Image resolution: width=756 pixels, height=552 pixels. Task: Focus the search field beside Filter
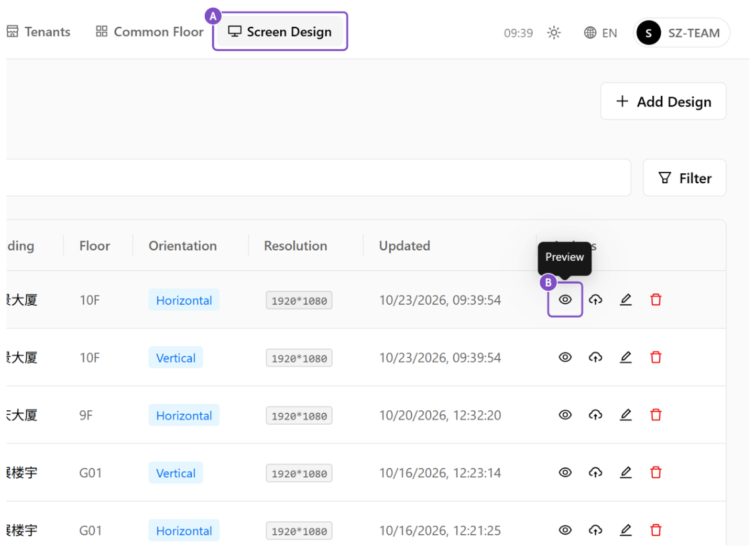point(318,178)
